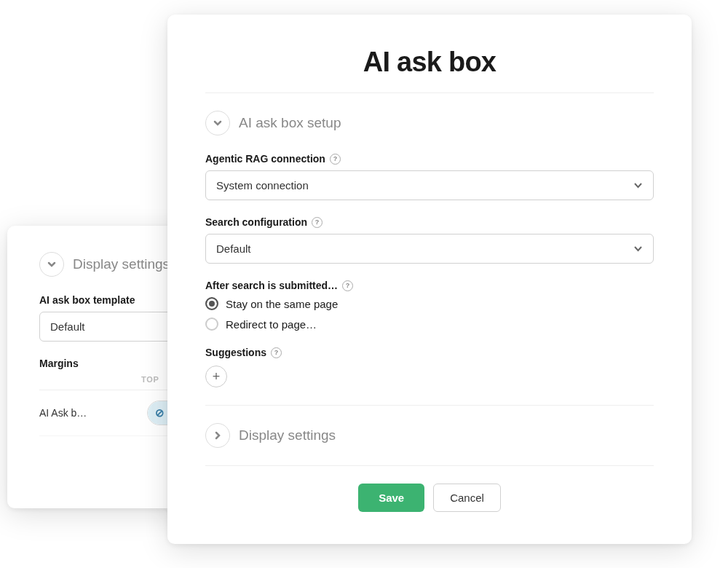The width and height of the screenshot is (728, 568).
Task: Click the down-chevron icon beside AI ask box setup
Action: point(218,123)
